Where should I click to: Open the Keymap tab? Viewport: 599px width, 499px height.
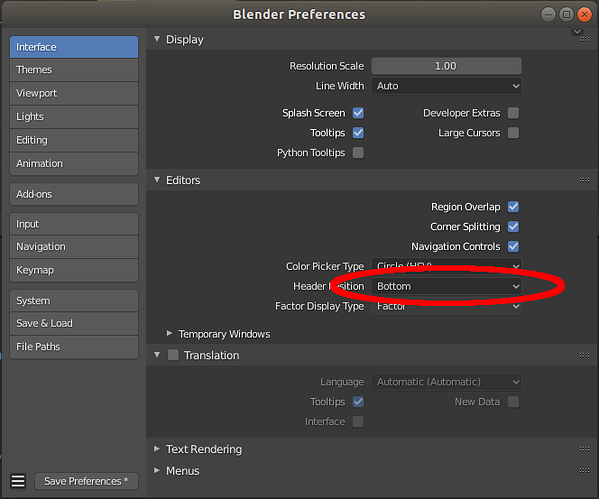tap(74, 270)
